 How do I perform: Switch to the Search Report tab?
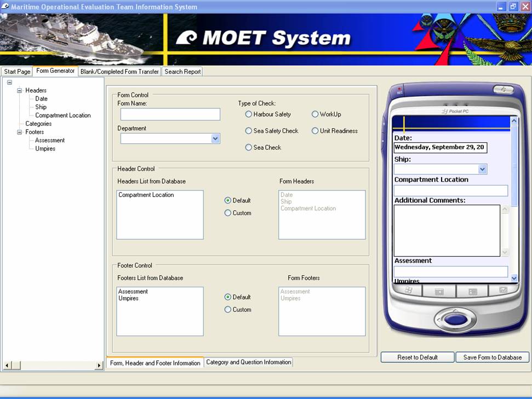click(182, 72)
